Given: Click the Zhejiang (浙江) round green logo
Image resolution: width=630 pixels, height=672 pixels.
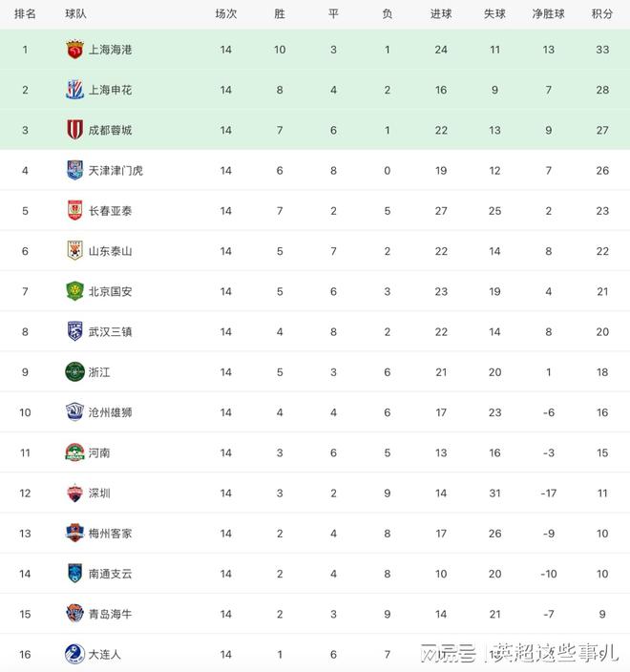Looking at the screenshot, I should click(74, 372).
